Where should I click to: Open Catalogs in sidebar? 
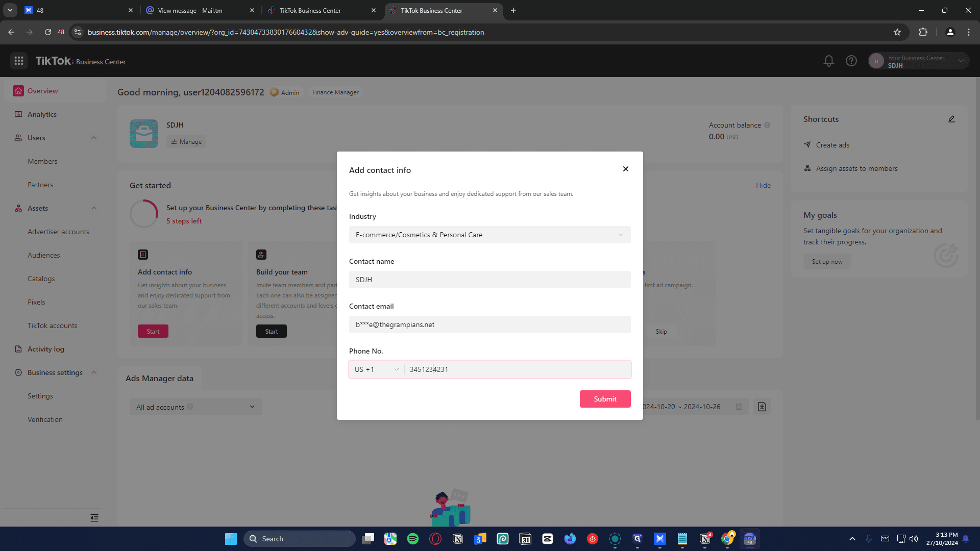(41, 279)
